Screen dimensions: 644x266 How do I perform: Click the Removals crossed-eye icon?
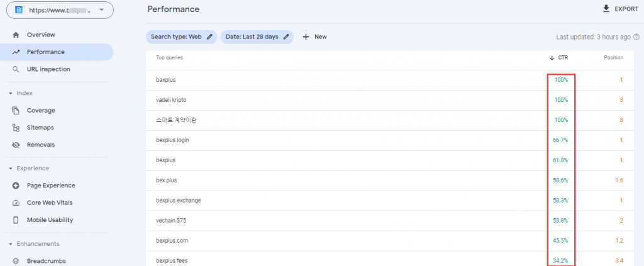pyautogui.click(x=16, y=145)
